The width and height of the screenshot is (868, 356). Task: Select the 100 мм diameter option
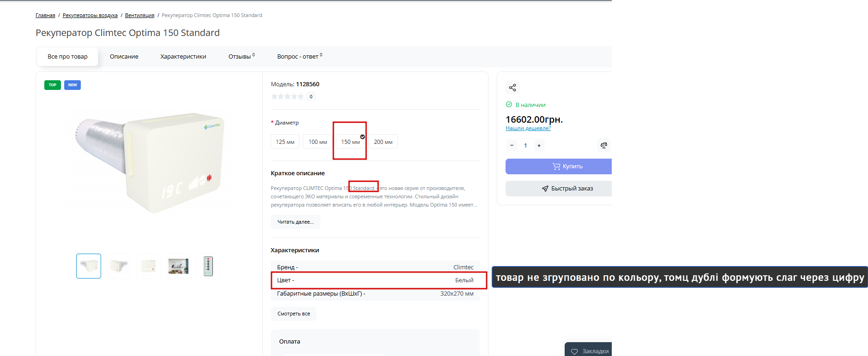(318, 142)
